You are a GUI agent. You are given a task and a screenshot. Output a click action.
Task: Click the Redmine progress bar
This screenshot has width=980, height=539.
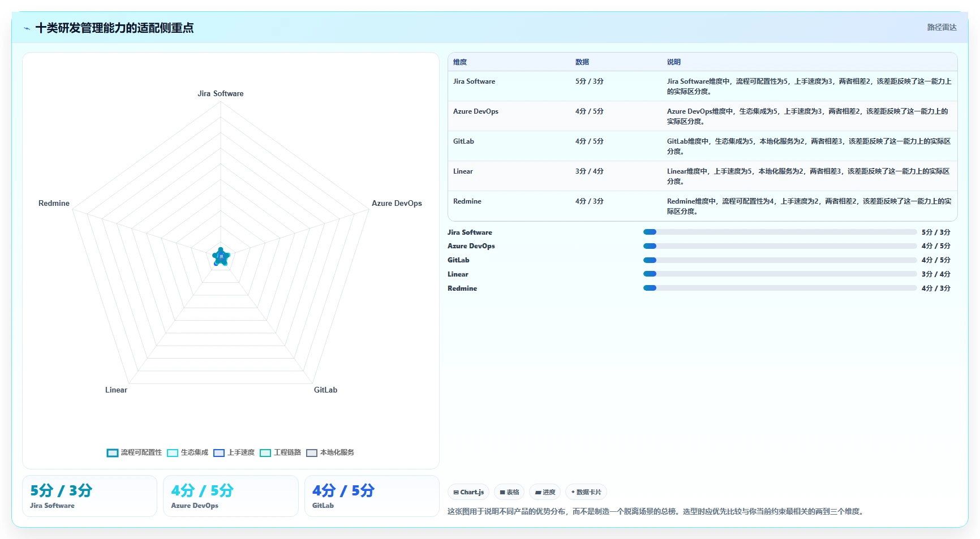click(x=780, y=288)
